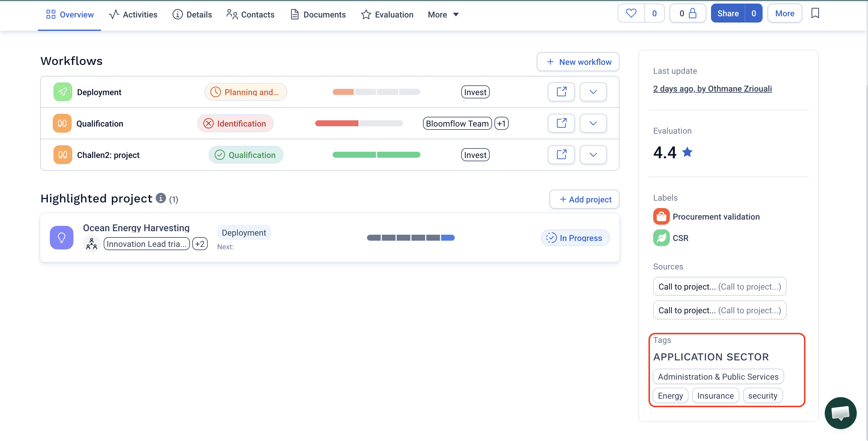
Task: Open the More dropdown in the tab bar
Action: [x=443, y=15]
